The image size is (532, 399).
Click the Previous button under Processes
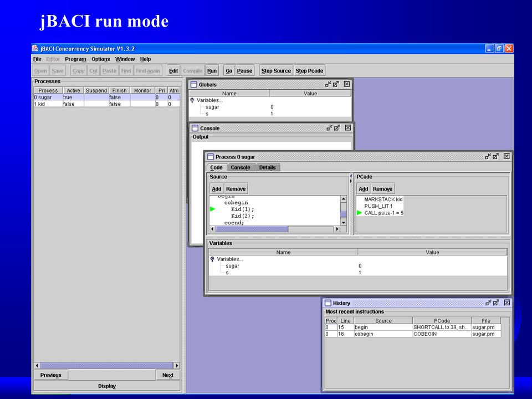click(50, 375)
